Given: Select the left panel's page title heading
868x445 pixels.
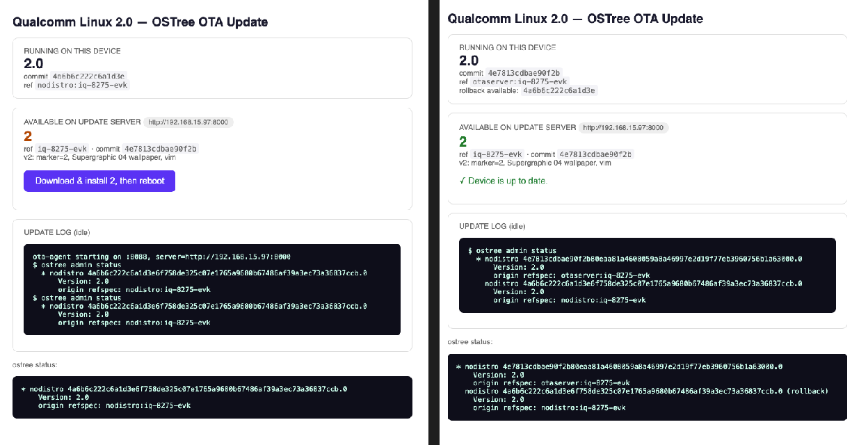Looking at the screenshot, I should point(140,22).
